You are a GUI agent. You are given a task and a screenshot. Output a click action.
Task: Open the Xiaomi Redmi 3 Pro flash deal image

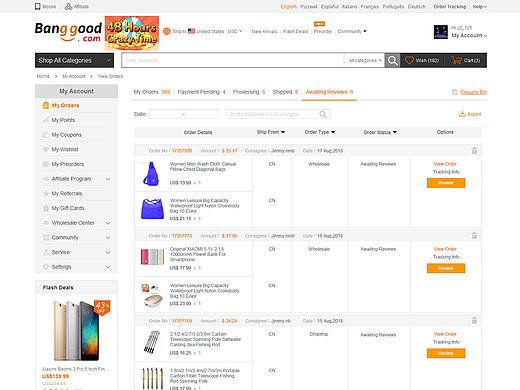click(76, 330)
